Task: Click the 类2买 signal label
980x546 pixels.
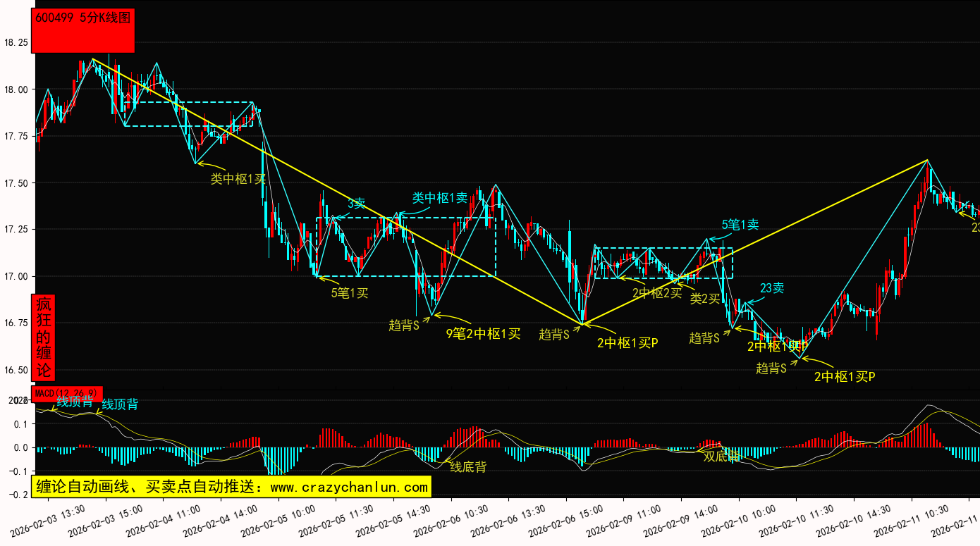Action: tap(706, 299)
